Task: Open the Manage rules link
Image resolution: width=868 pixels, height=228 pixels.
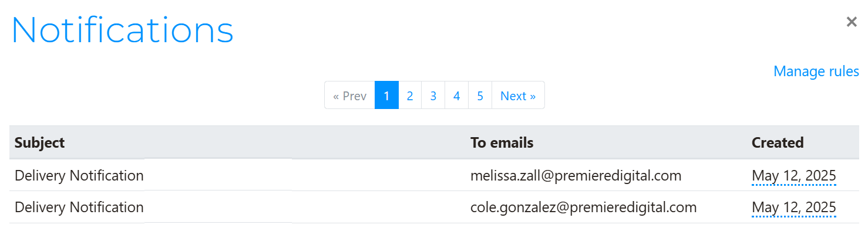Action: 816,72
